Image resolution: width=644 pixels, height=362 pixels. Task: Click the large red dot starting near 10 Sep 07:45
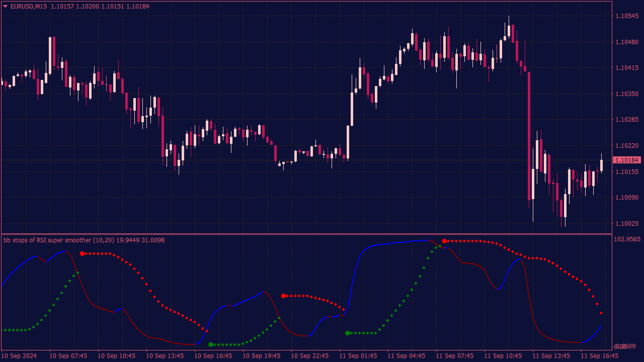tap(82, 254)
